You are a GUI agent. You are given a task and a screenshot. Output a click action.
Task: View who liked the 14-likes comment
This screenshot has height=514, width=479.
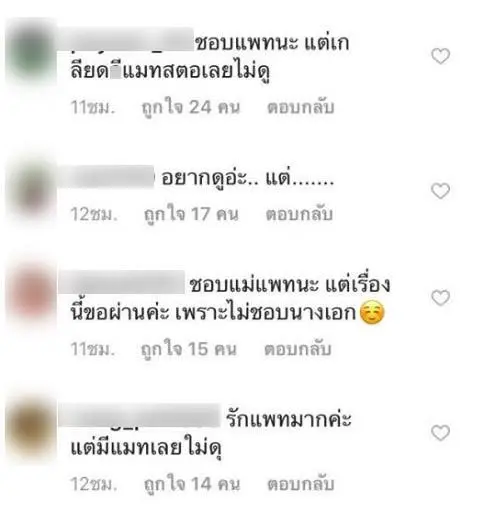click(x=192, y=484)
